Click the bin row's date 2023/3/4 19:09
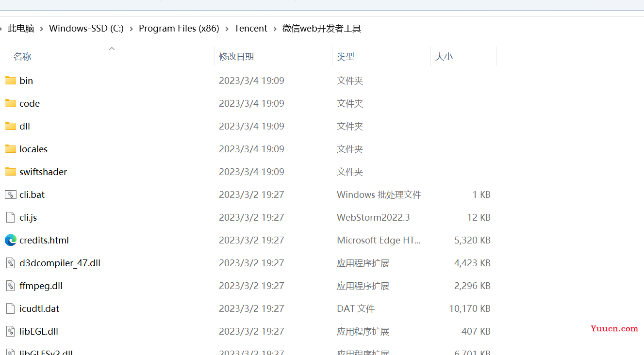Viewport: 644px width, 355px height. 251,81
